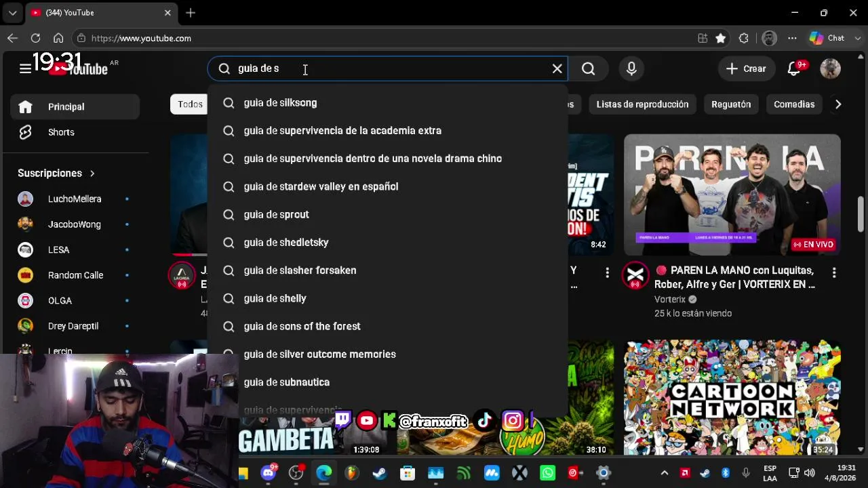Select the Listas de reproducción chip
This screenshot has height=488, width=868.
pyautogui.click(x=642, y=104)
